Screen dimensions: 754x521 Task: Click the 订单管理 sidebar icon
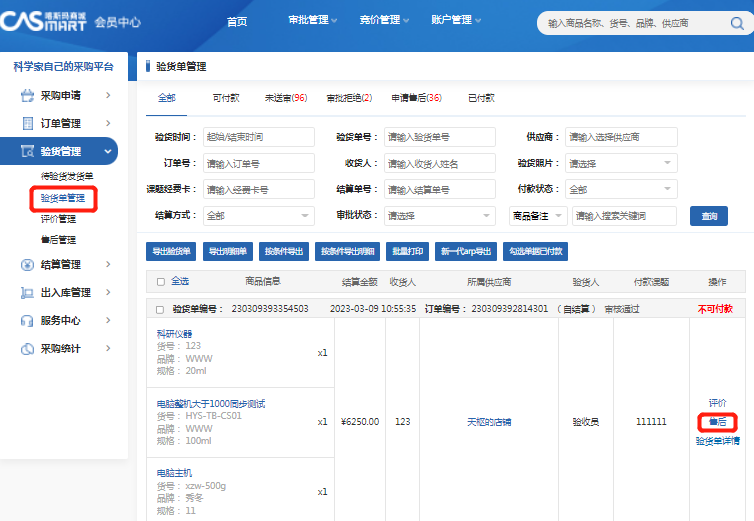point(28,124)
